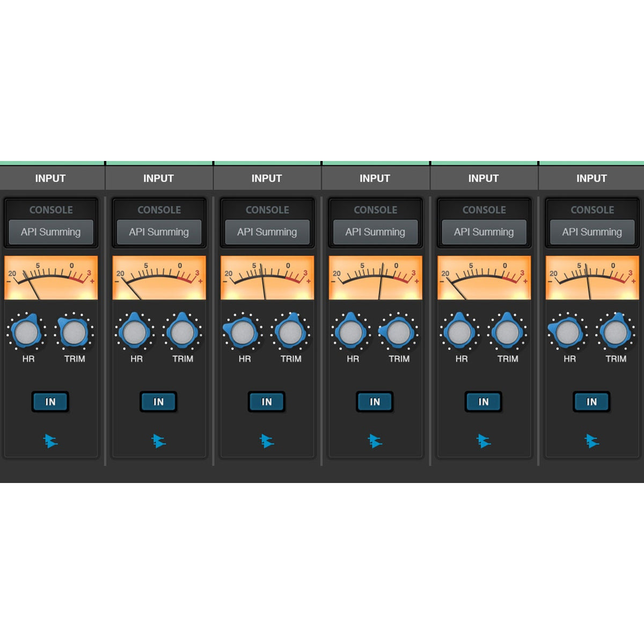Click the API logo in the sixth strip
644x644 pixels.
[592, 441]
